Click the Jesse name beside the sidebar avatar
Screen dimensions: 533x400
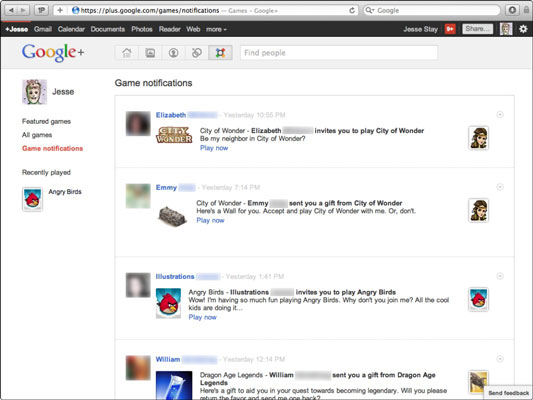pos(63,92)
